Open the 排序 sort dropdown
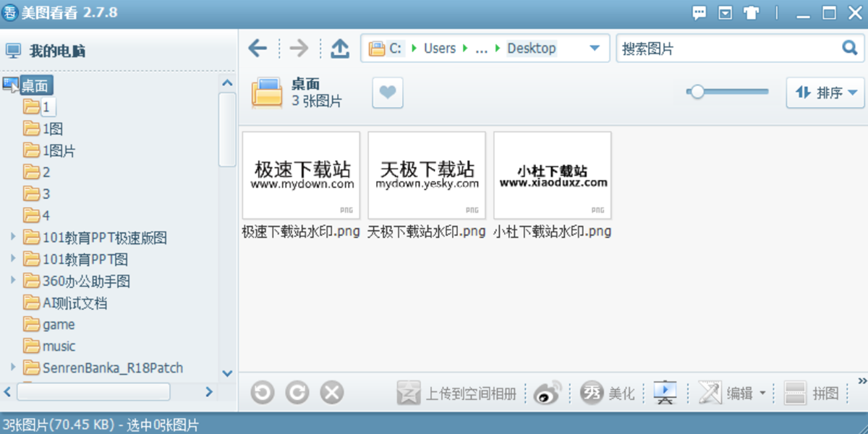Screen dimensions: 868x434 point(825,93)
